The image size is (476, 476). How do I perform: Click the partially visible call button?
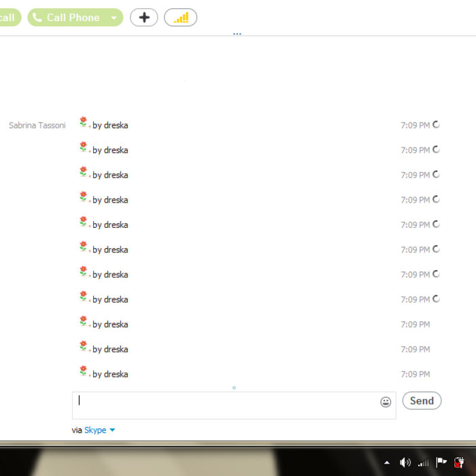(8, 18)
